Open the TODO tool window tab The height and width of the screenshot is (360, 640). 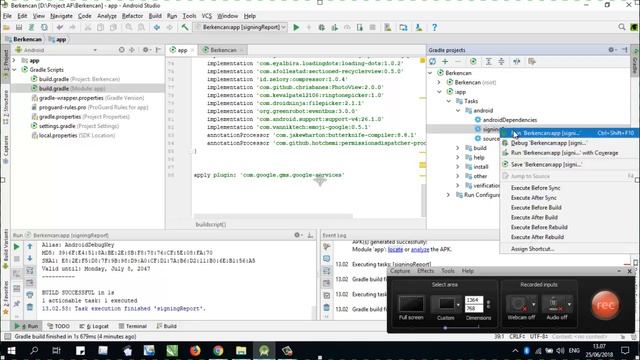[58, 326]
